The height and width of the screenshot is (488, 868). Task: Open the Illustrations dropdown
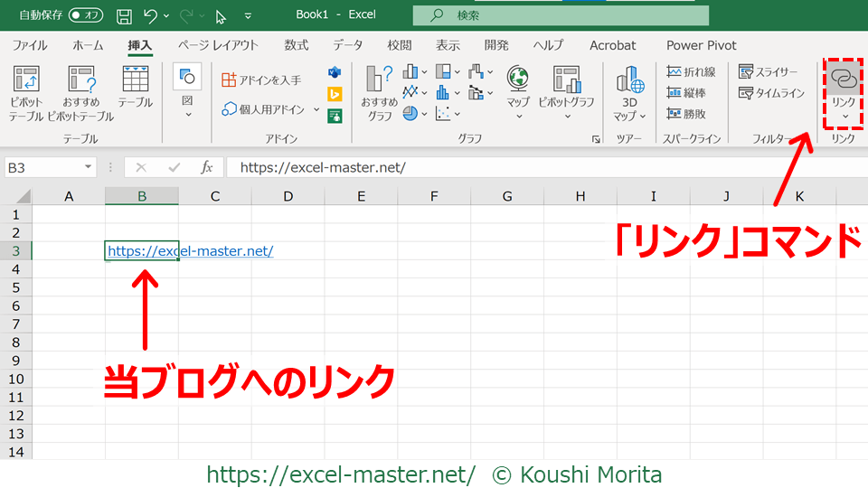tap(188, 114)
